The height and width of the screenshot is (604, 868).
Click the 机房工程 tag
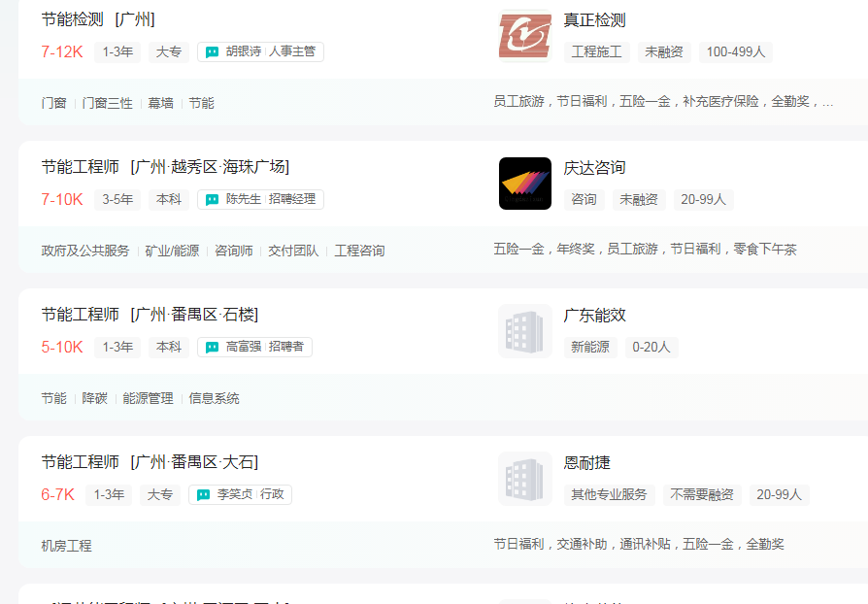pos(66,546)
